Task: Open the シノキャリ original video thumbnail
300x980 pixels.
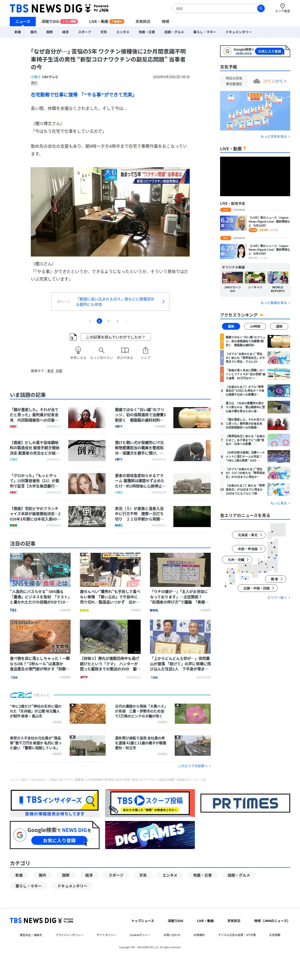Action: (x=255, y=278)
